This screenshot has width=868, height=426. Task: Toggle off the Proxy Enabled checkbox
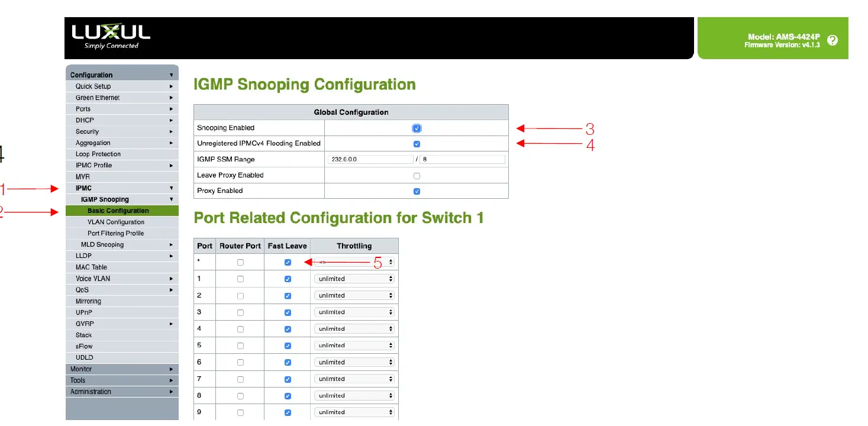(x=416, y=191)
